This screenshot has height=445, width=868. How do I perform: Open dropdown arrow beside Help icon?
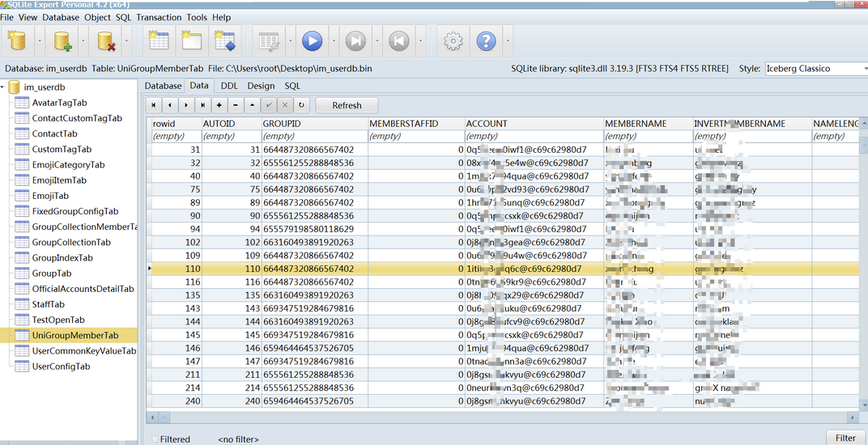(508, 41)
